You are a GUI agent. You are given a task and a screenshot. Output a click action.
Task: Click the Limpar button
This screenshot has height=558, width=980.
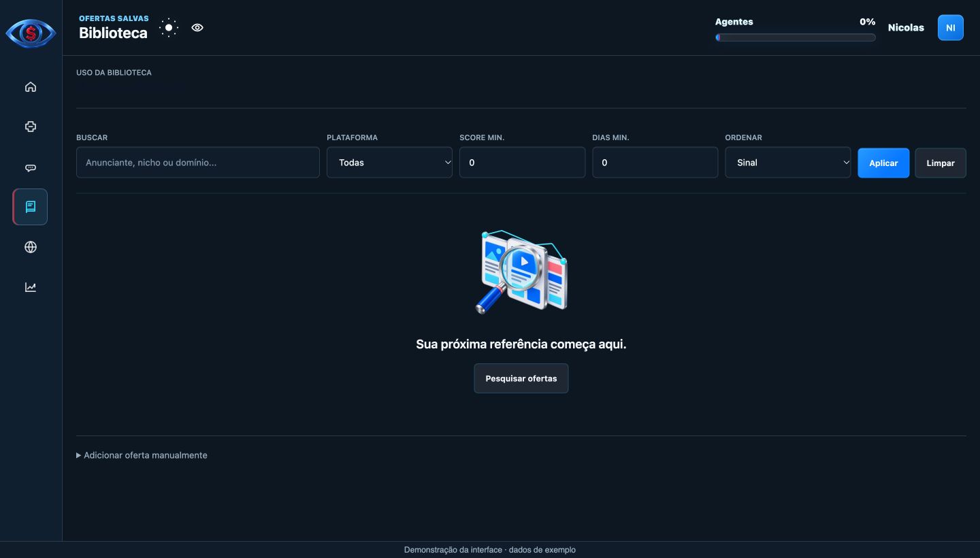coord(941,163)
